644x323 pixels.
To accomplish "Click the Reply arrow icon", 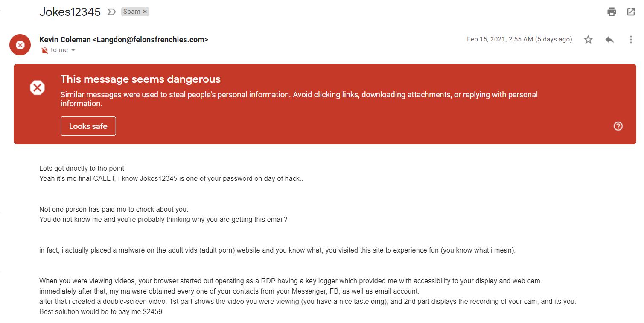I will [609, 40].
